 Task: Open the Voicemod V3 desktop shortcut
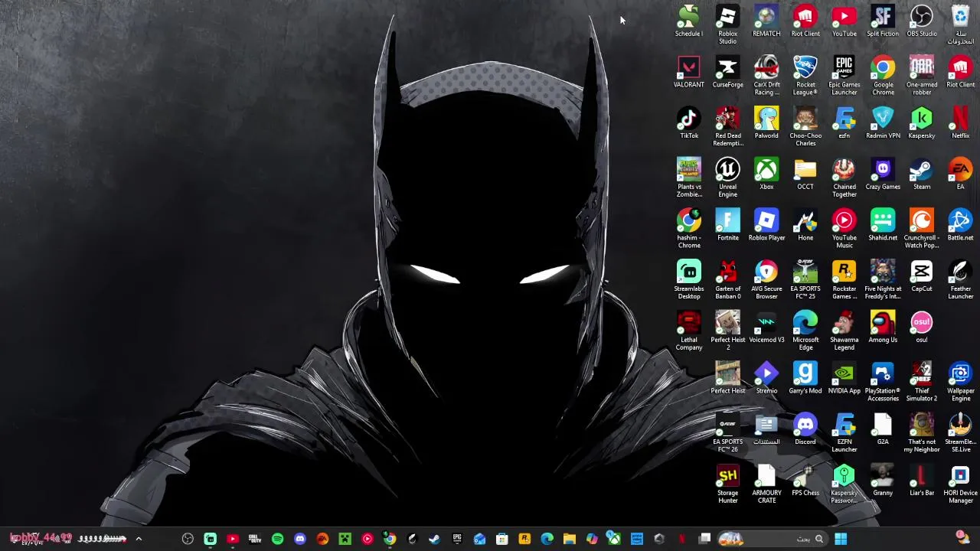pyautogui.click(x=766, y=328)
